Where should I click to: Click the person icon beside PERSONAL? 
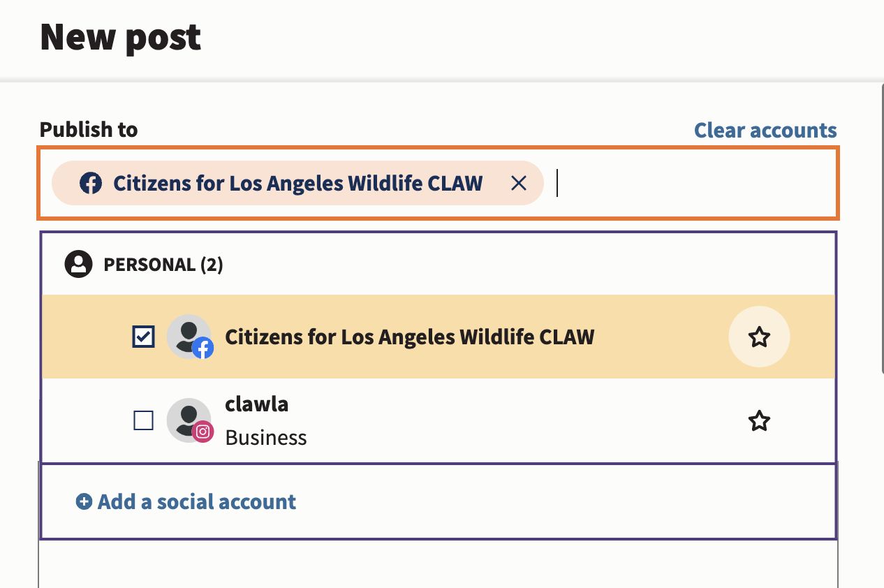click(79, 264)
